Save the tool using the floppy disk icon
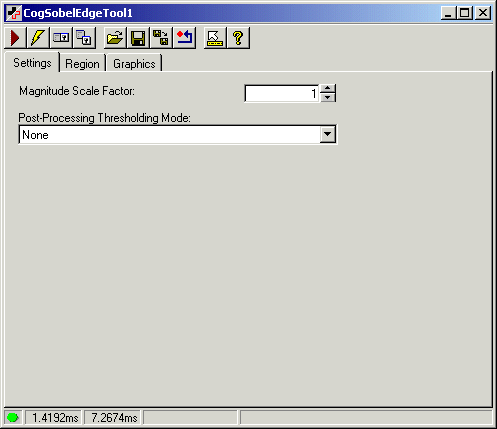Image resolution: width=497 pixels, height=429 pixels. (x=138, y=38)
